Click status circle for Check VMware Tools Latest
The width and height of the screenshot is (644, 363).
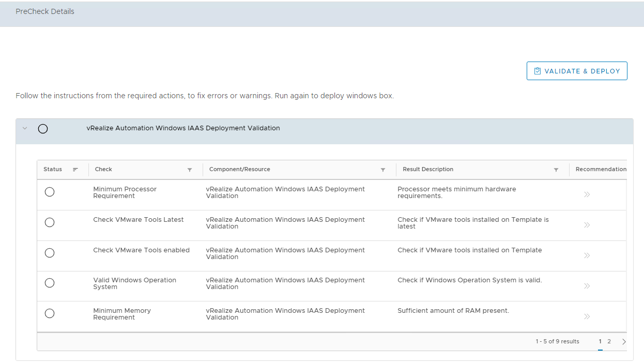50,222
